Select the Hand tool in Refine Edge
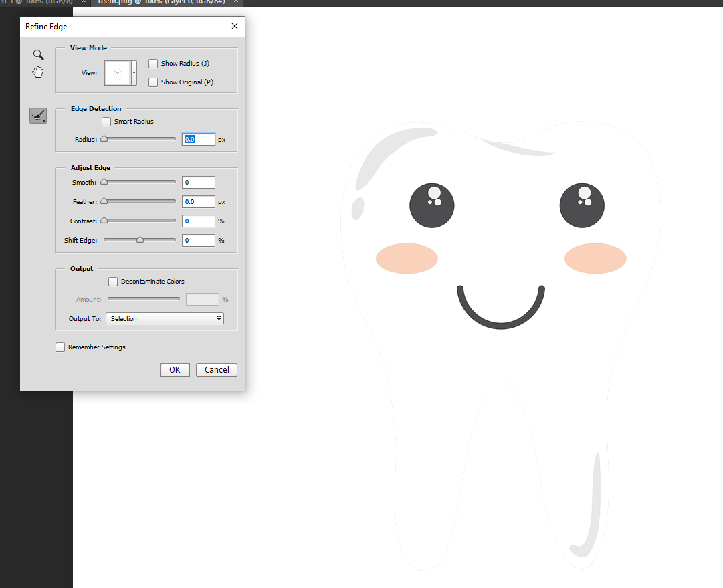This screenshot has height=588, width=723. [x=38, y=72]
